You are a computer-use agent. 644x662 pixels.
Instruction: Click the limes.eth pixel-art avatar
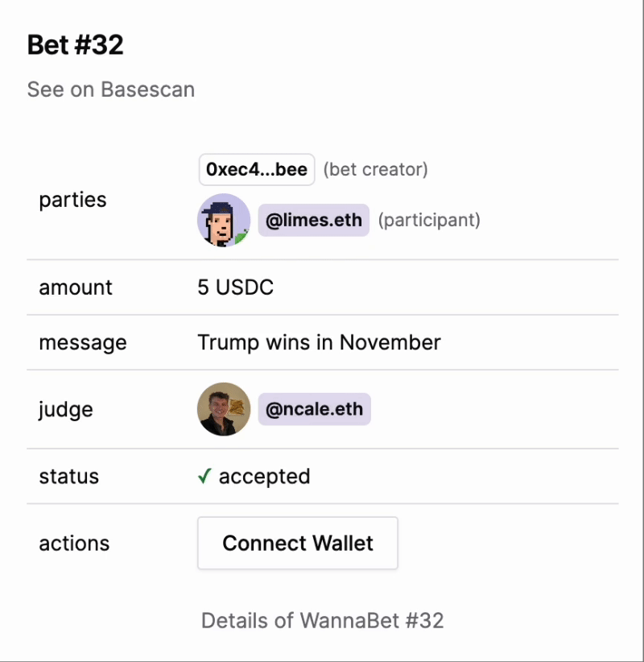coord(224,220)
